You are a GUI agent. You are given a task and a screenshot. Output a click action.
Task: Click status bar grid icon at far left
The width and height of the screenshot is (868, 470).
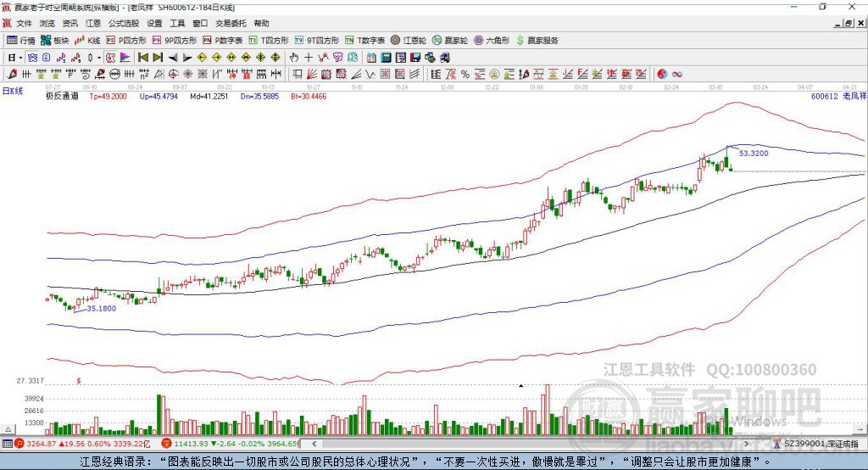pos(7,444)
